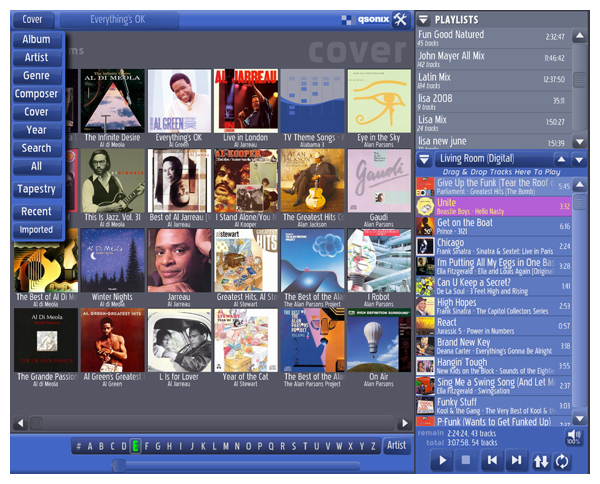Select Artist from the browse menu
This screenshot has width=600, height=484.
click(37, 57)
